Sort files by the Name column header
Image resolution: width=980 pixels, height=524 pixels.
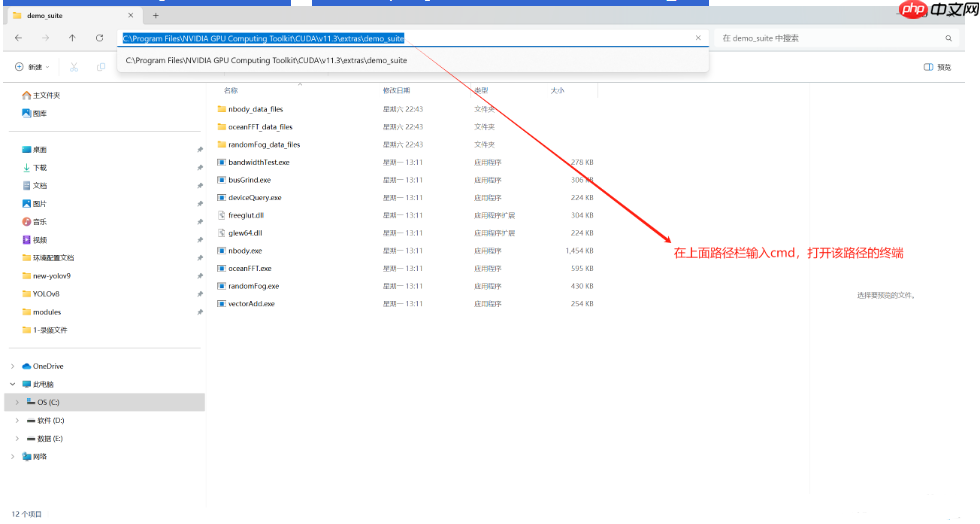pos(231,90)
